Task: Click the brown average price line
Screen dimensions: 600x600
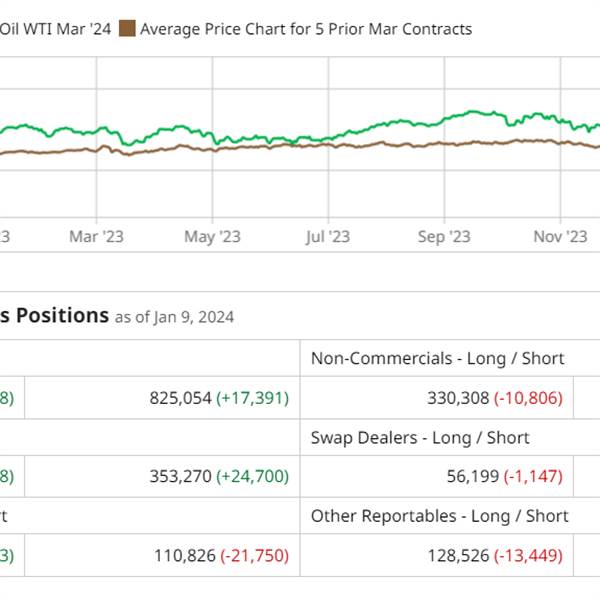Action: tap(400, 144)
